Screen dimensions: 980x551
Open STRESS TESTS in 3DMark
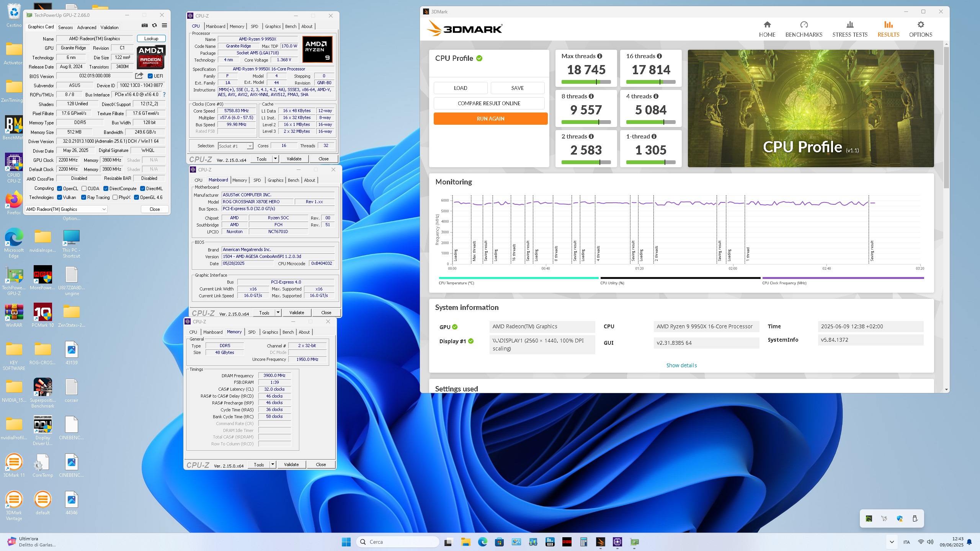point(850,29)
